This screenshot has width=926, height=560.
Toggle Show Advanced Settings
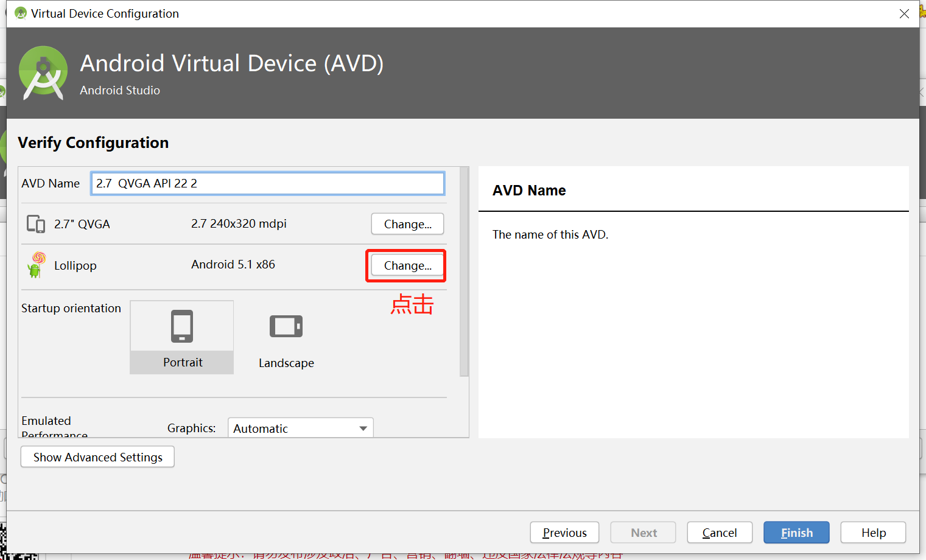tap(97, 457)
